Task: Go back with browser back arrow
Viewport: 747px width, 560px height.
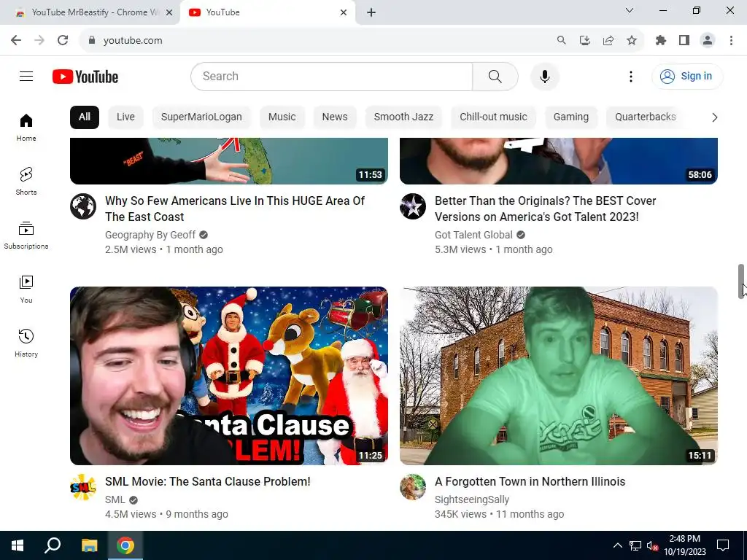Action: click(x=16, y=40)
